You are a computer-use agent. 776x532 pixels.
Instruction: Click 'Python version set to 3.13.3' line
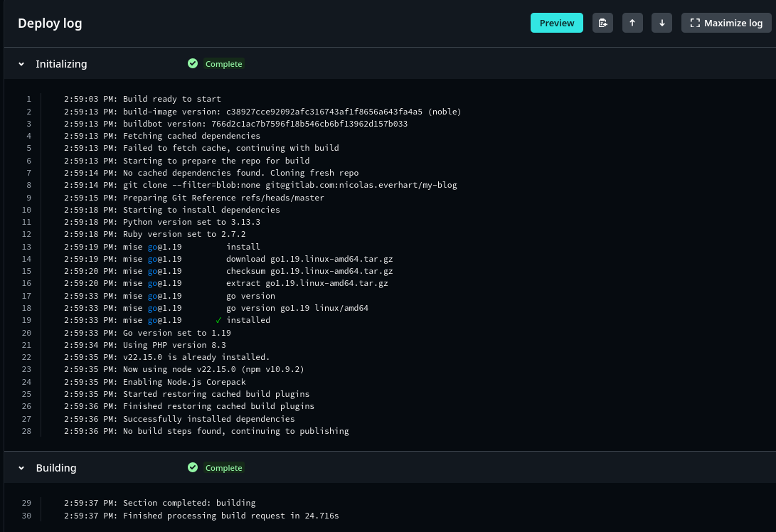click(x=162, y=222)
